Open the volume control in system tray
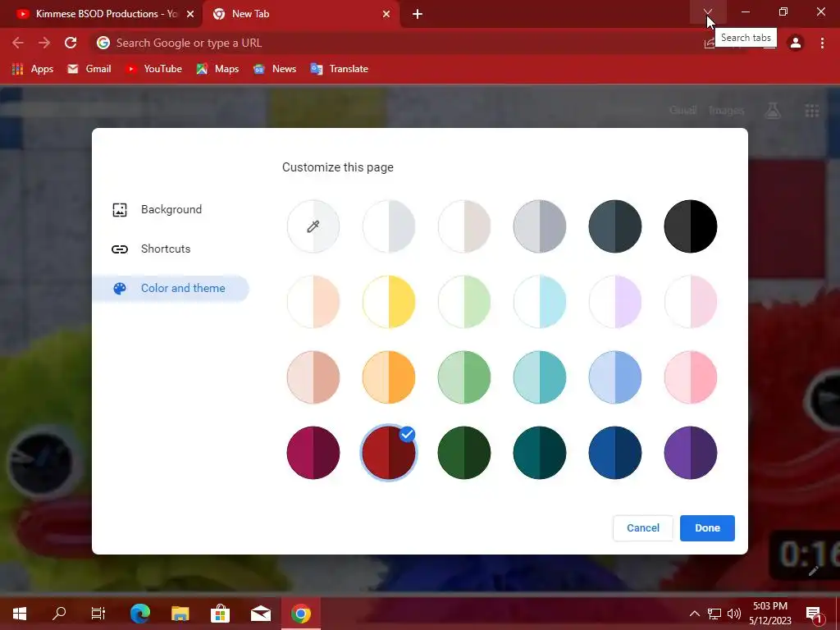 pos(734,614)
